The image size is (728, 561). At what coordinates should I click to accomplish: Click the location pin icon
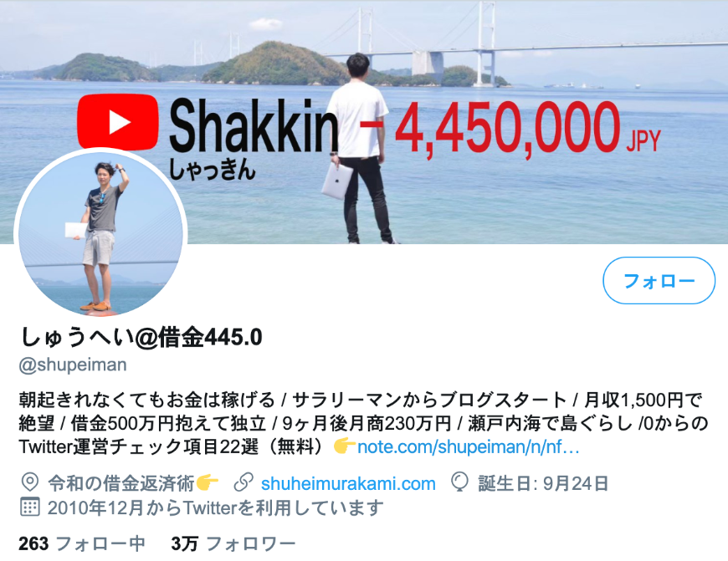30,482
